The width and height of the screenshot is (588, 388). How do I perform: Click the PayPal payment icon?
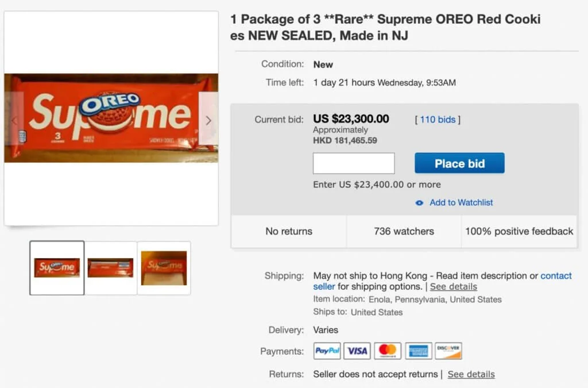[x=327, y=351]
